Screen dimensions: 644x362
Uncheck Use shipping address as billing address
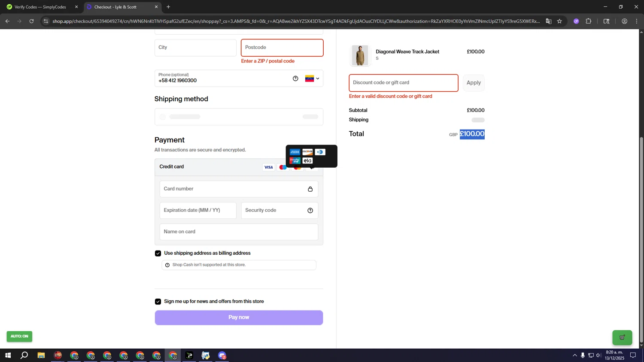click(158, 253)
